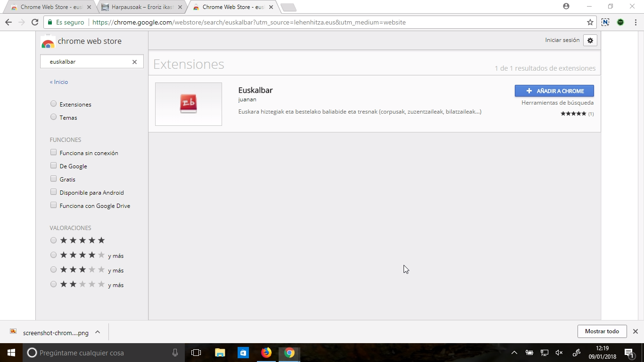Check the Gratis filter checkbox
The width and height of the screenshot is (644, 362).
pyautogui.click(x=53, y=179)
